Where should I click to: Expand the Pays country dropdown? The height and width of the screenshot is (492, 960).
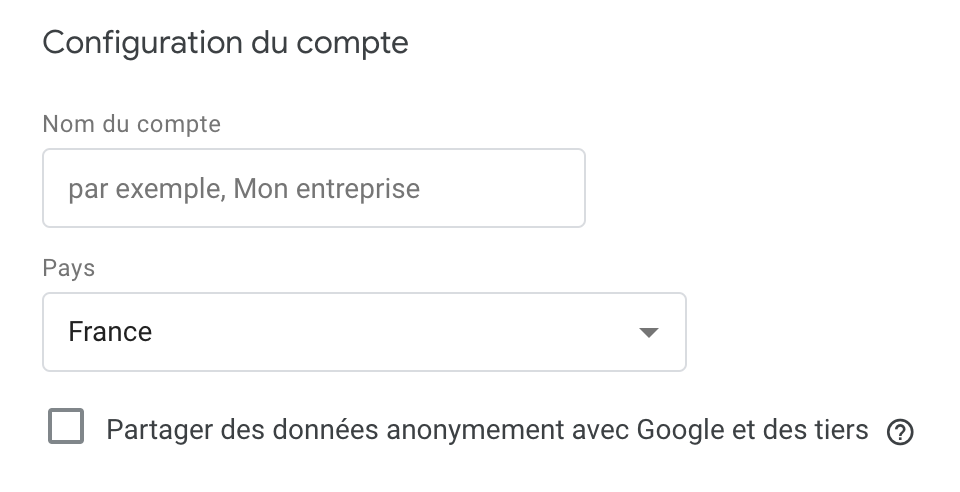[364, 332]
